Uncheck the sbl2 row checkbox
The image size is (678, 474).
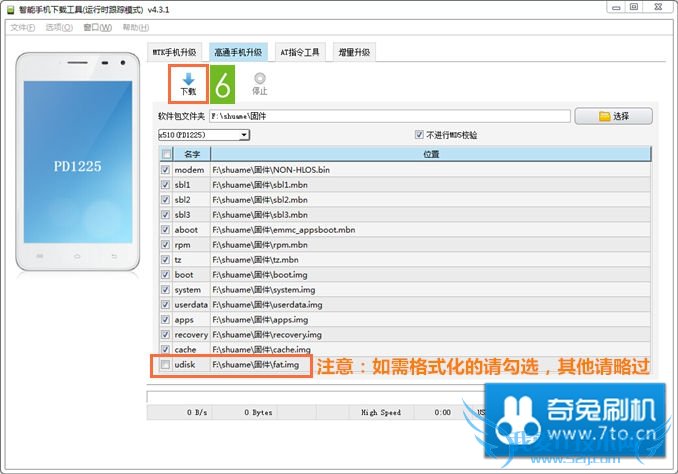click(165, 199)
